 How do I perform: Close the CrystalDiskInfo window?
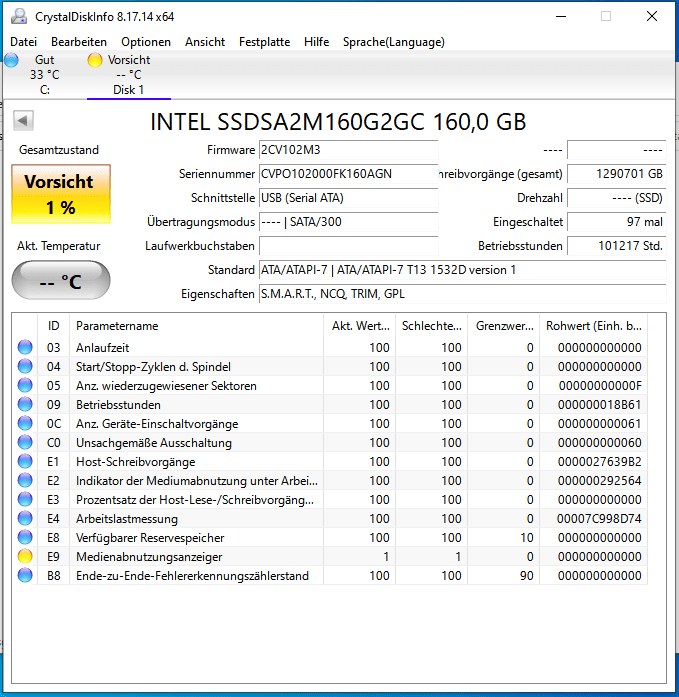tap(652, 16)
